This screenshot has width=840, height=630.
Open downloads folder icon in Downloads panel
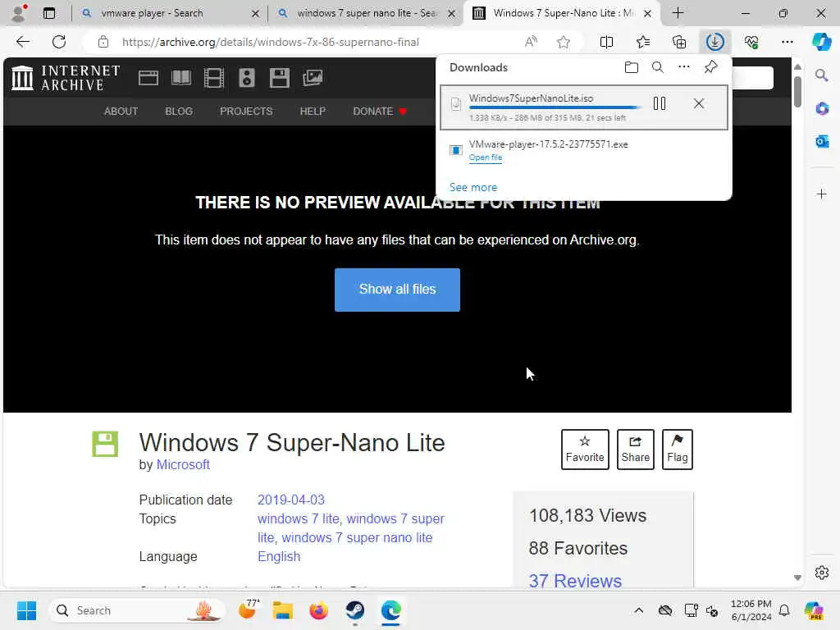tap(631, 67)
